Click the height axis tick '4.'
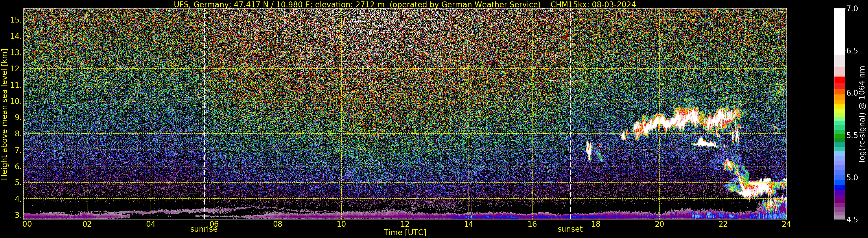 [x=18, y=199]
